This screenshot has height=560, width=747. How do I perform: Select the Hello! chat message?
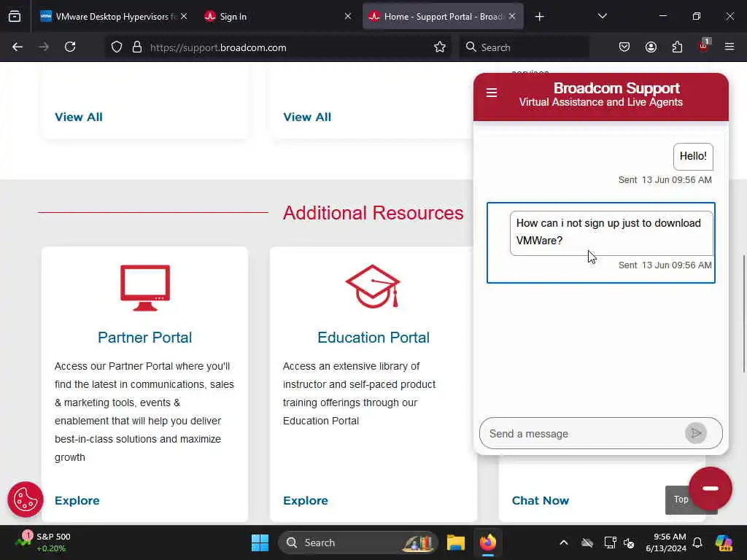pos(693,156)
